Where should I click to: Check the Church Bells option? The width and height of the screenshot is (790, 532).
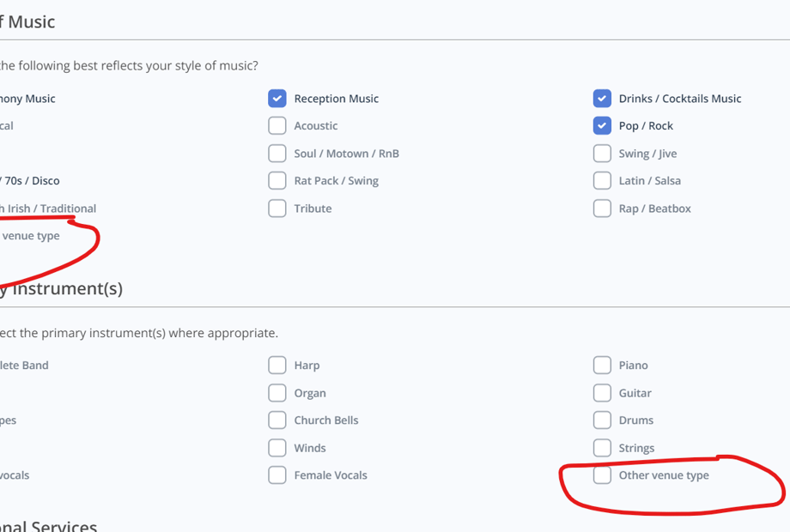pyautogui.click(x=276, y=420)
